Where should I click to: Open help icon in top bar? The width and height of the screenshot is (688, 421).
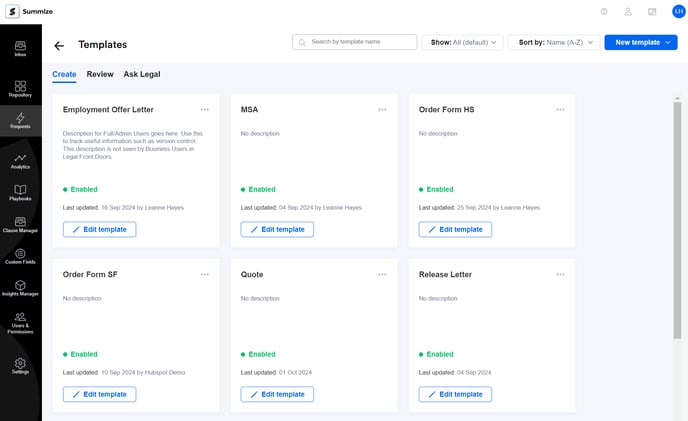[x=604, y=12]
